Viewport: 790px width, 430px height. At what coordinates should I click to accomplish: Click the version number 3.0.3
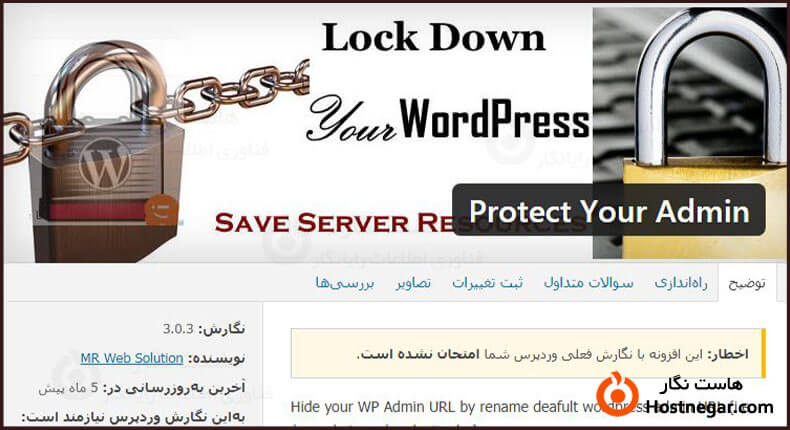tap(178, 329)
